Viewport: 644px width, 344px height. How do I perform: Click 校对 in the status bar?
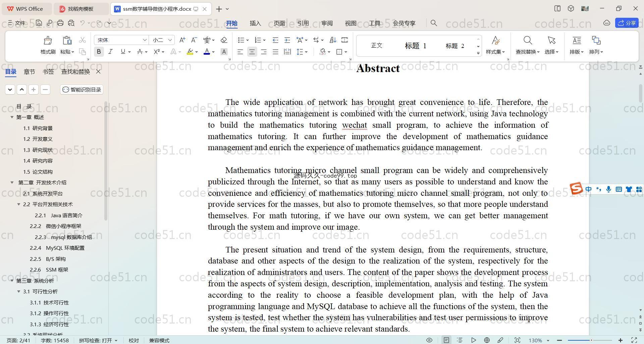point(133,340)
